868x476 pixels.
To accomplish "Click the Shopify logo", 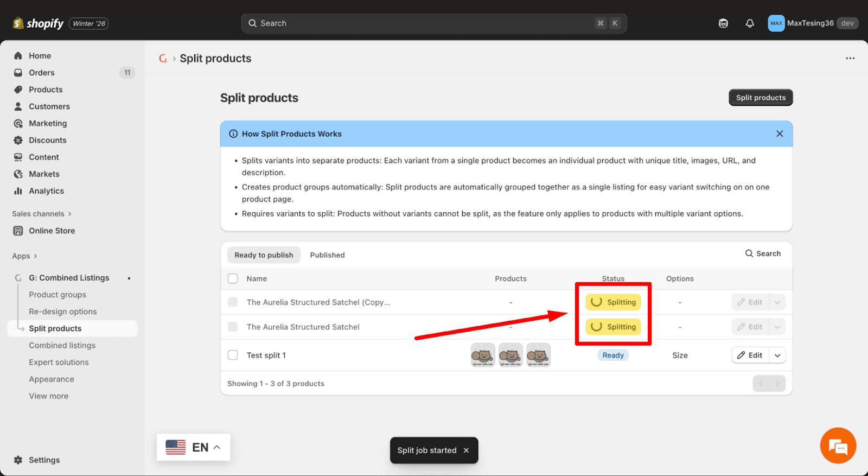I will click(x=38, y=23).
